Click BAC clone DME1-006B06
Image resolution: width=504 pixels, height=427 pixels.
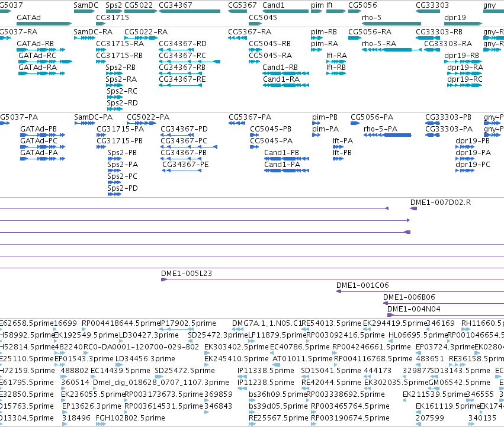(x=444, y=303)
